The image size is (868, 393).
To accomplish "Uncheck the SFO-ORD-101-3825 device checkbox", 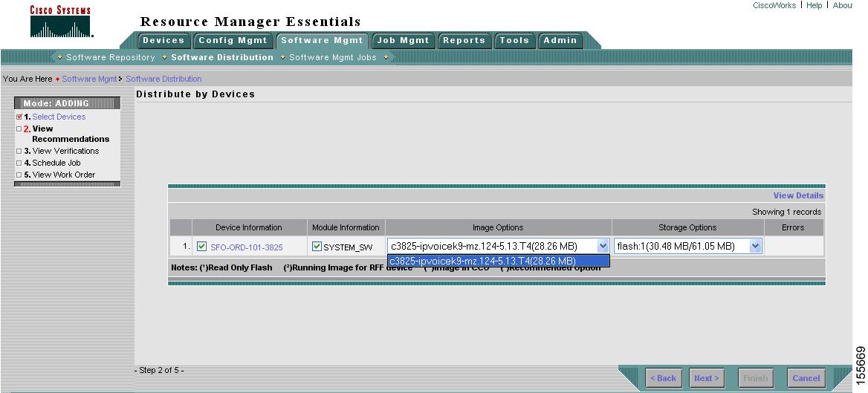I will tap(202, 247).
